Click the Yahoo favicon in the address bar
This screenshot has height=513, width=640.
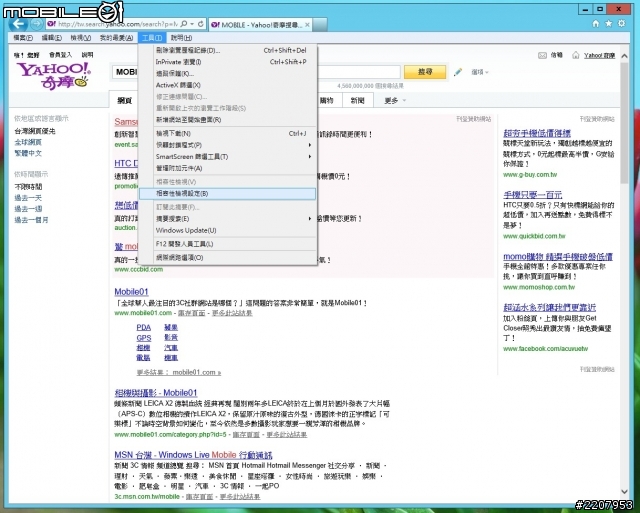[x=51, y=24]
